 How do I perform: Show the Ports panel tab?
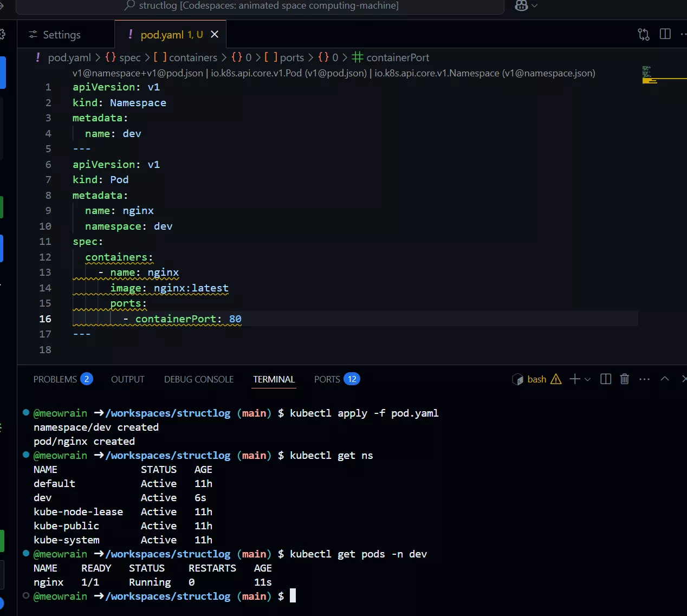point(327,379)
